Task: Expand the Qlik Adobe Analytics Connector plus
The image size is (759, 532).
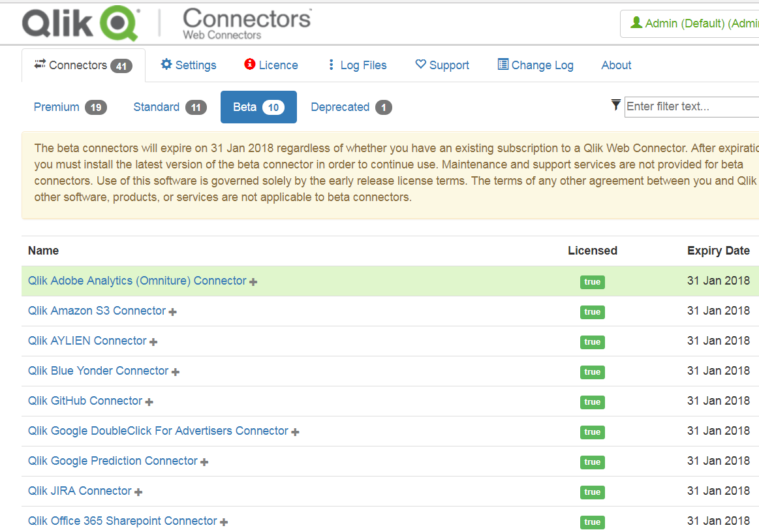Action: click(x=253, y=282)
